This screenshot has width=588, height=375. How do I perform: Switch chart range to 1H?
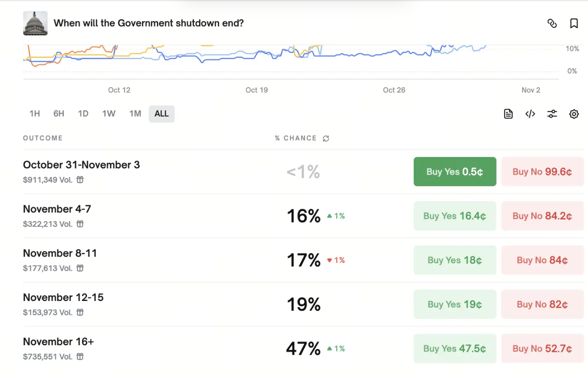(35, 114)
